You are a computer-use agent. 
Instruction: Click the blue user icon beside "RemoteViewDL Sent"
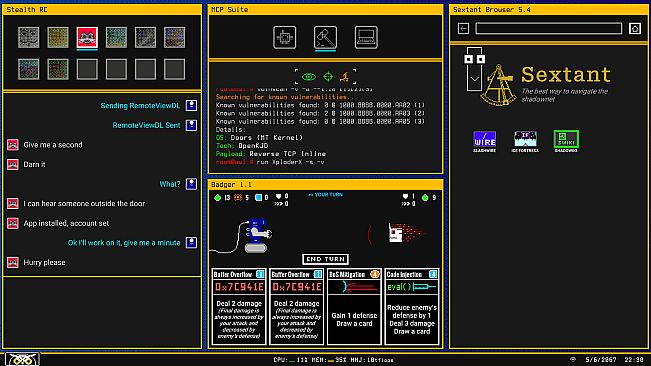(191, 125)
